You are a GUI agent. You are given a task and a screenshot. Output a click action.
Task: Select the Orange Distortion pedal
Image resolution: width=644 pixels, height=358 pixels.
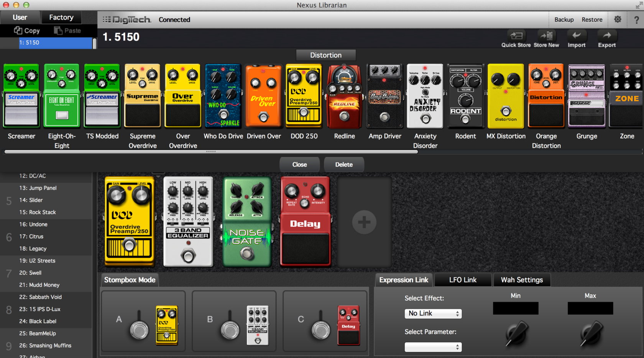click(546, 96)
